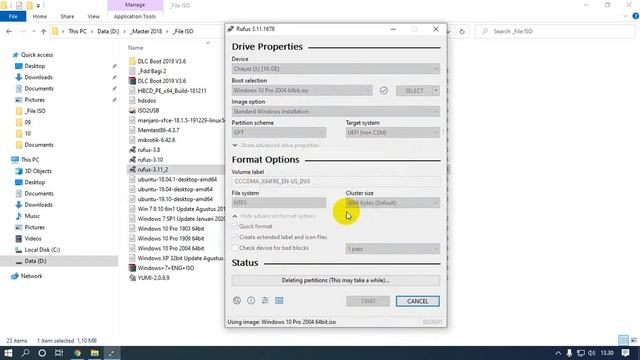640x360 pixels.
Task: Click the CANCEL button in Rufus
Action: (x=418, y=301)
